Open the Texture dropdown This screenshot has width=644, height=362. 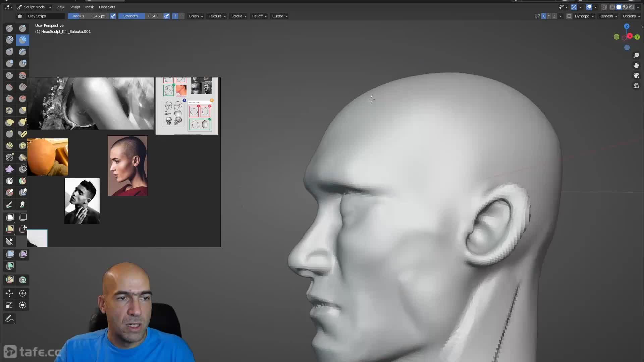pos(217,16)
